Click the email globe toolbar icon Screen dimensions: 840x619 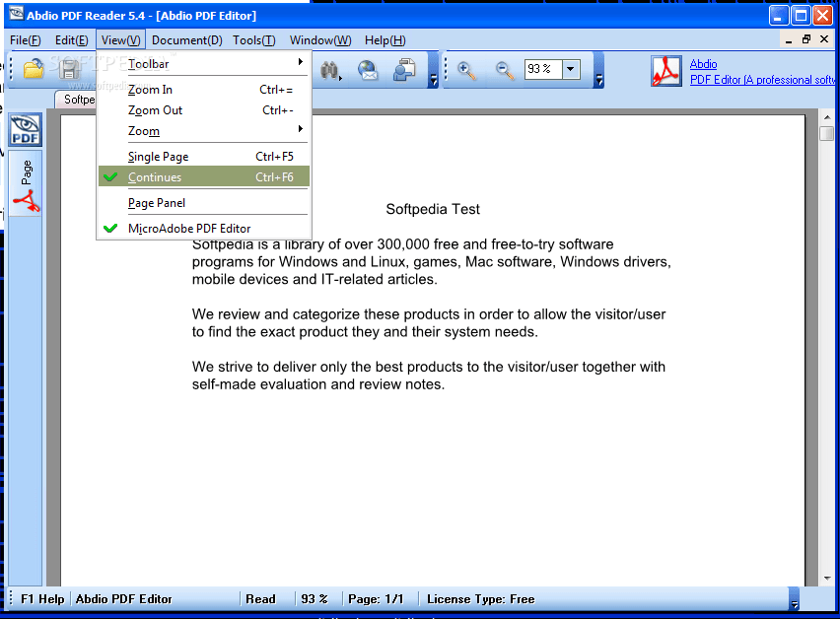click(369, 70)
